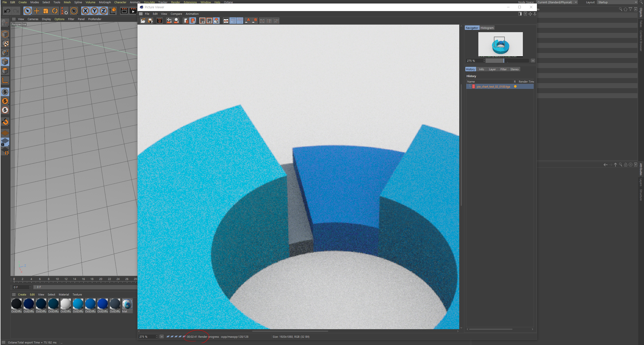Switch to the Layer tab
The width and height of the screenshot is (644, 345).
[492, 69]
